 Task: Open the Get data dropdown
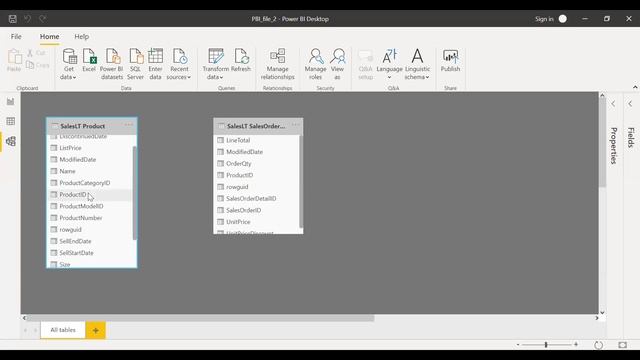[69, 64]
